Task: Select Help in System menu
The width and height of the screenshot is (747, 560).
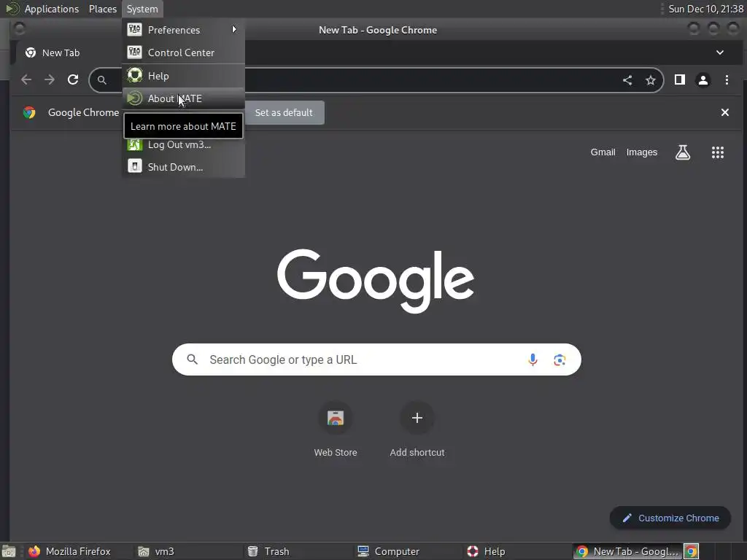Action: 183,76
